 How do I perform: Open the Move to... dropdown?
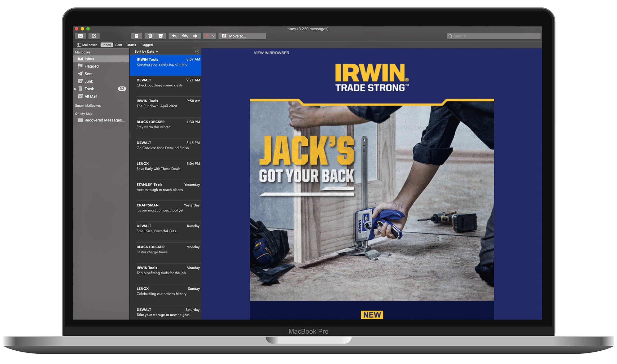point(242,36)
